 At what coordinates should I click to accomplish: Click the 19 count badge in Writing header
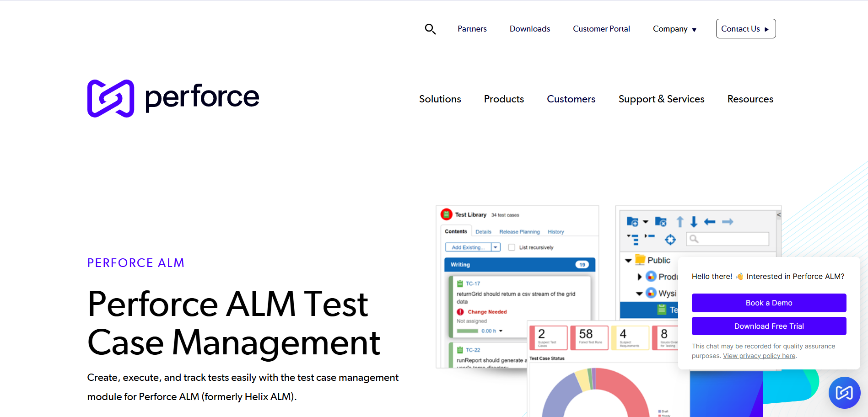coord(582,264)
